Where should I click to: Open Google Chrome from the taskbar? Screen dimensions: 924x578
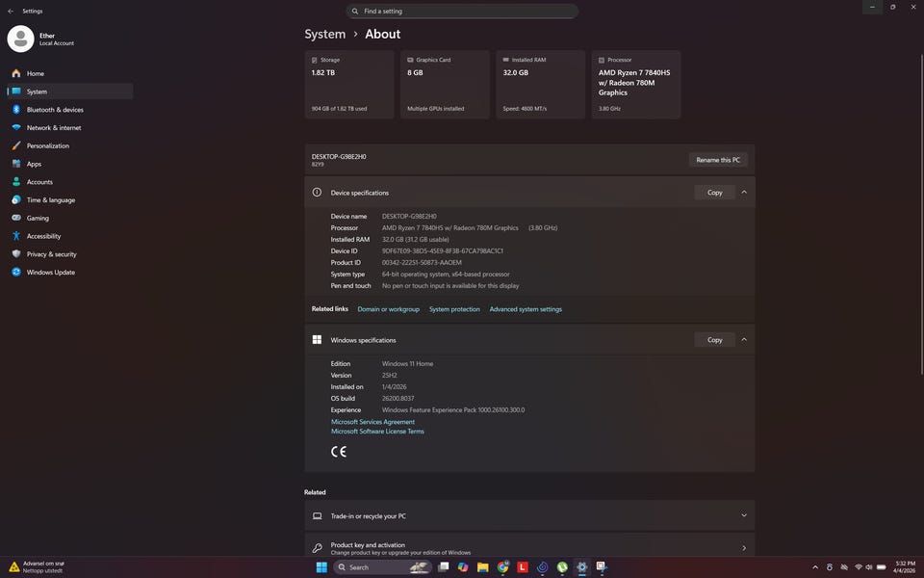[x=502, y=567]
